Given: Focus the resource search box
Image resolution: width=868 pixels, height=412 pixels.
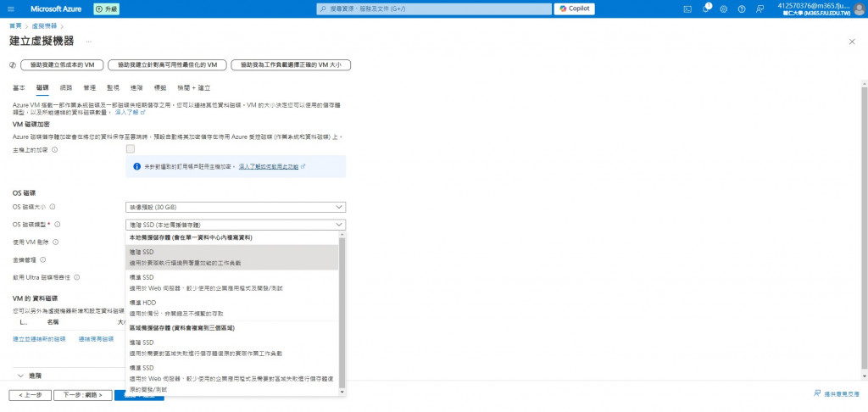Looking at the screenshot, I should click(x=434, y=8).
